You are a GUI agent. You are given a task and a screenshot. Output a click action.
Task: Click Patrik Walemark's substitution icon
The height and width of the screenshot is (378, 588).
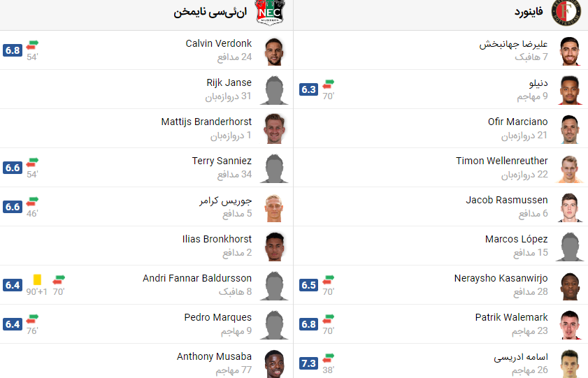tap(328, 319)
